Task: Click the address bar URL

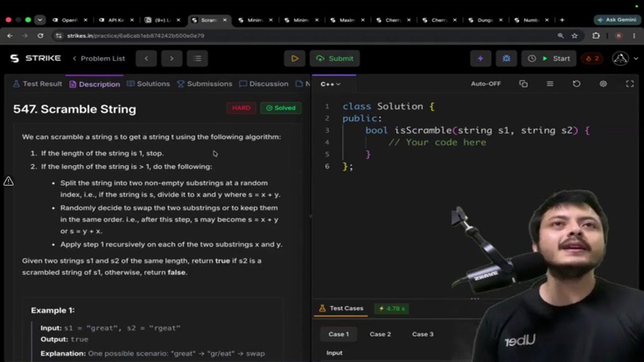Action: [135, 36]
